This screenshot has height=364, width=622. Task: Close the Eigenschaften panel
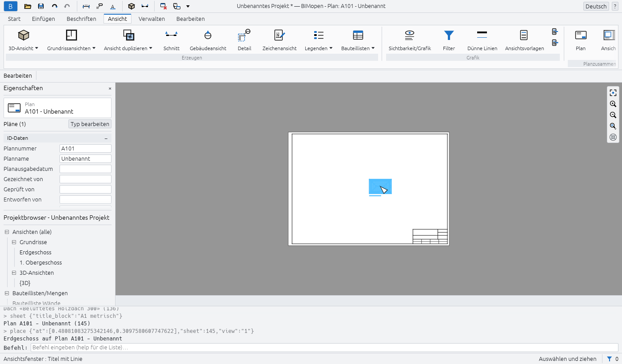[x=110, y=88]
